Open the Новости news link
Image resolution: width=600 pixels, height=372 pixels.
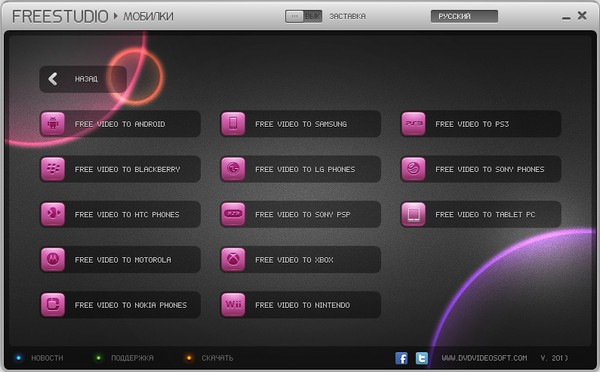[x=47, y=358]
